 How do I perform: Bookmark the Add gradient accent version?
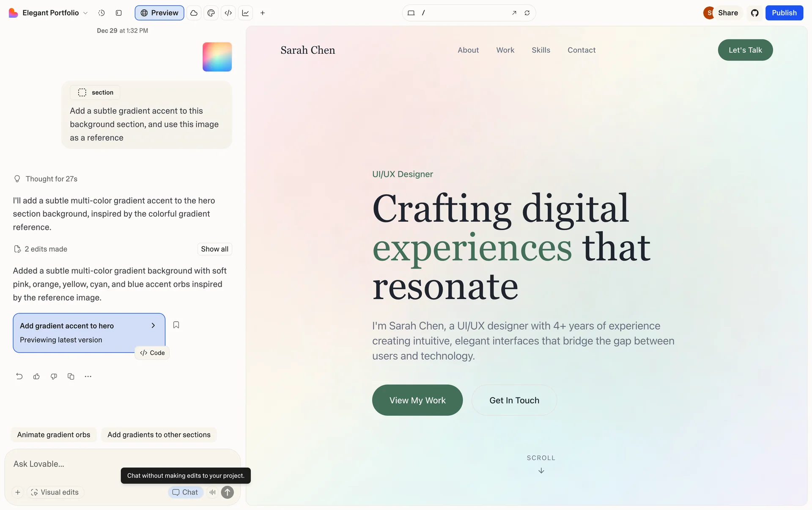(176, 325)
